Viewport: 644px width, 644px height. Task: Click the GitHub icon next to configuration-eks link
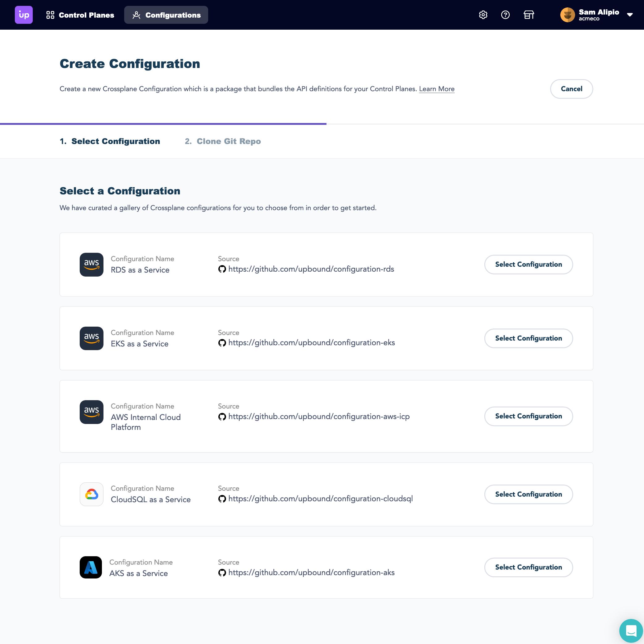pyautogui.click(x=222, y=342)
